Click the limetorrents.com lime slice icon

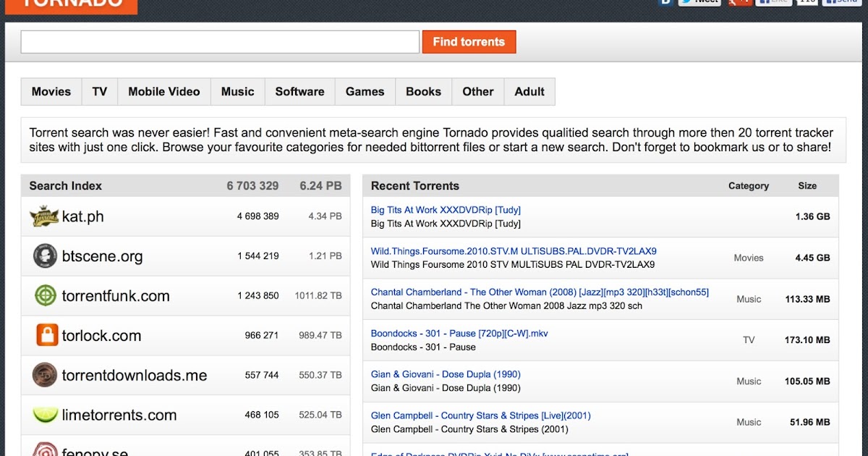[x=45, y=415]
